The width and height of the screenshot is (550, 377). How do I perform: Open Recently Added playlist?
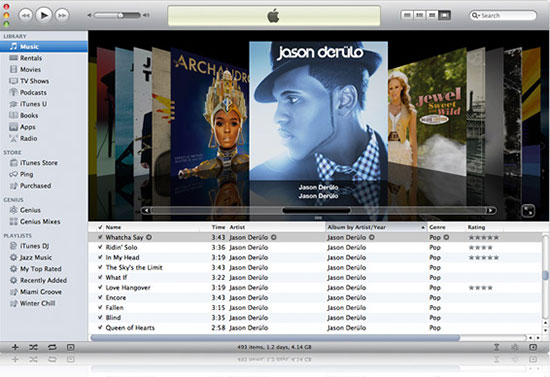(x=44, y=281)
